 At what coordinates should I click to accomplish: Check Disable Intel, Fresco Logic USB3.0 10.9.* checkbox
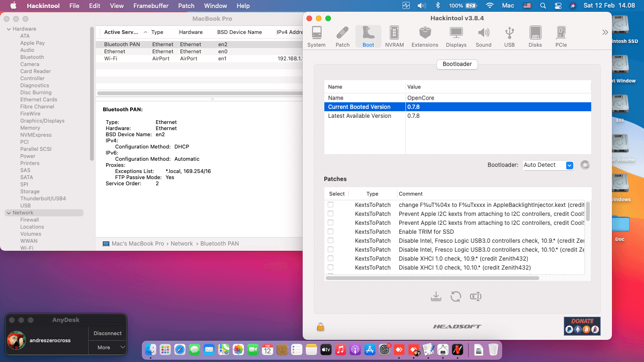click(x=330, y=240)
